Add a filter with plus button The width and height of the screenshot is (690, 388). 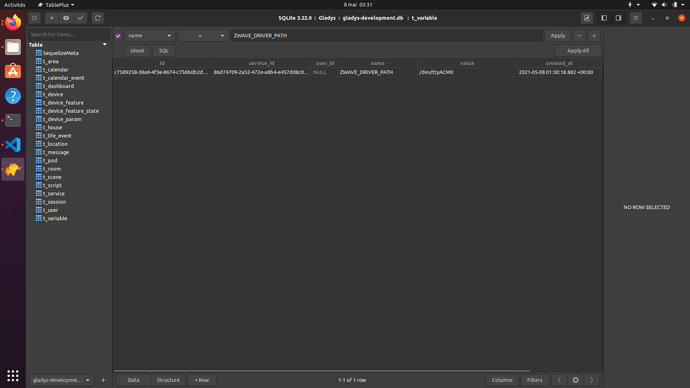594,36
